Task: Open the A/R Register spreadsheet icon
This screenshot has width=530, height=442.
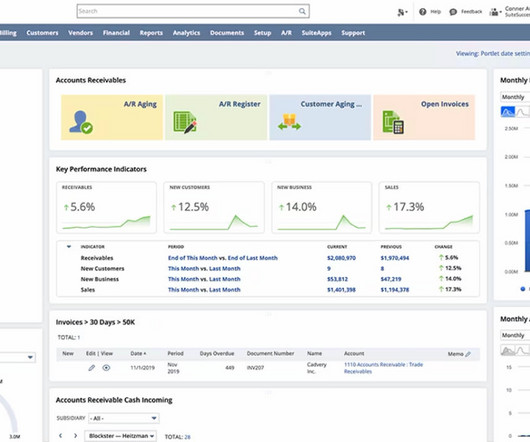Action: point(185,122)
